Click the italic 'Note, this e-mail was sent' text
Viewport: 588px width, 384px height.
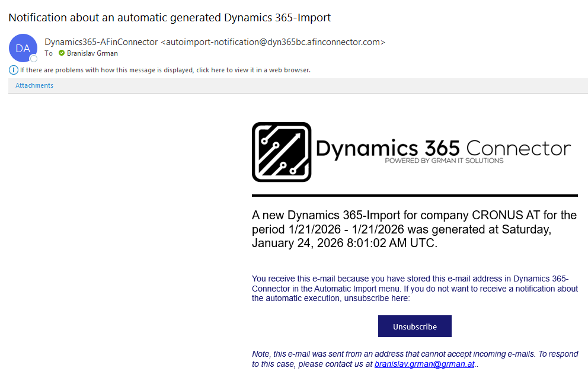click(x=415, y=359)
